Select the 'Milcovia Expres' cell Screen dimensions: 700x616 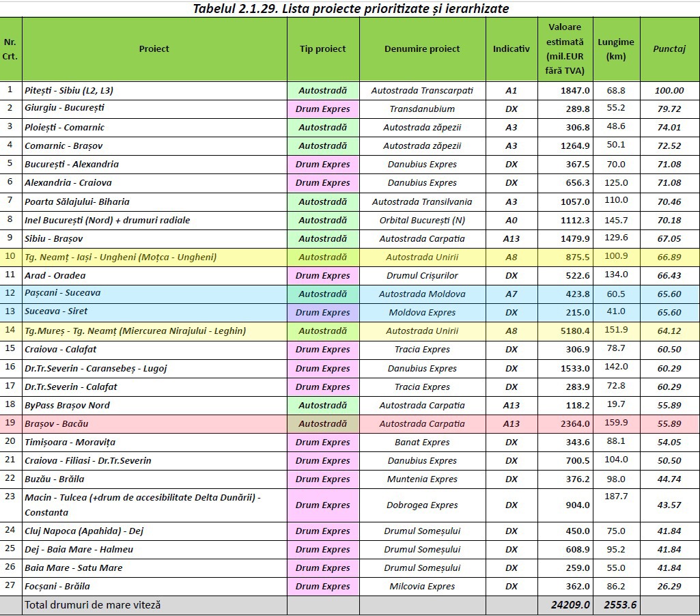[422, 586]
